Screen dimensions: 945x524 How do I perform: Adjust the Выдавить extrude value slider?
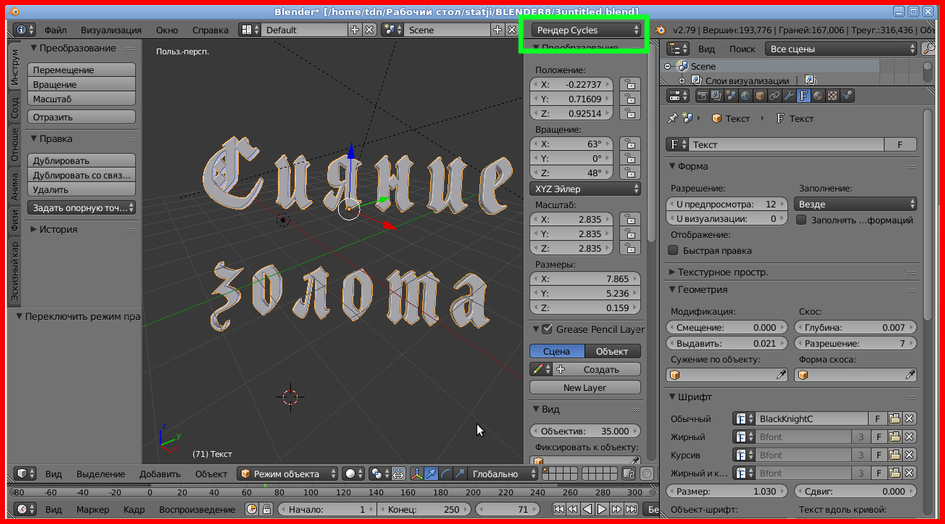727,344
